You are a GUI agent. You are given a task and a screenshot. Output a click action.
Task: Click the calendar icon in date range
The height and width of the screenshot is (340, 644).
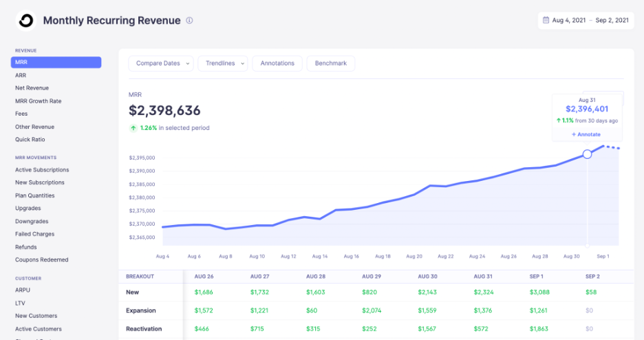click(546, 20)
